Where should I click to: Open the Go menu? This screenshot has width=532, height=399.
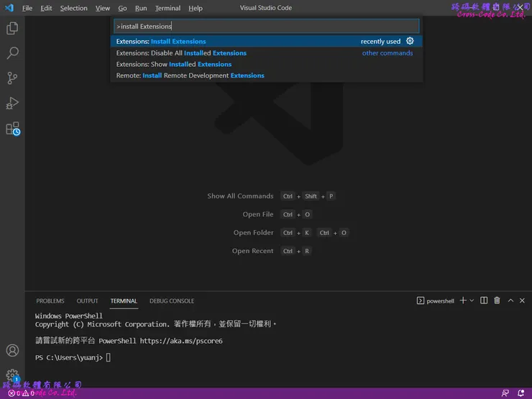click(122, 8)
